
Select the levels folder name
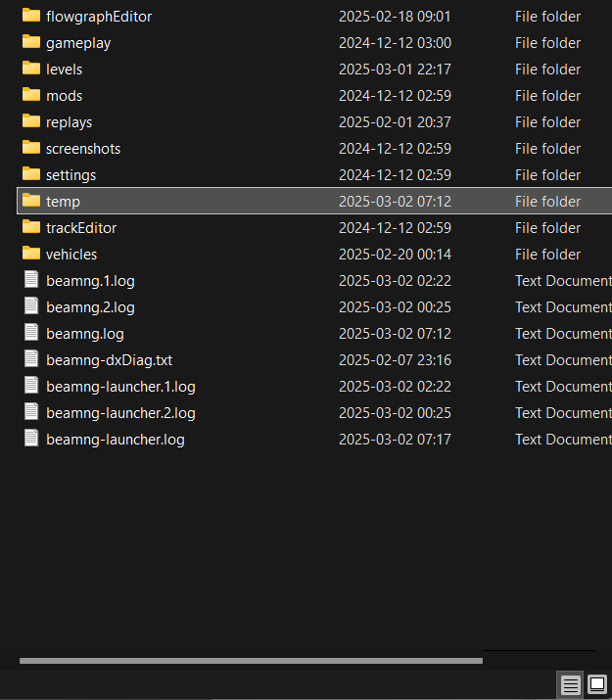pyautogui.click(x=65, y=70)
